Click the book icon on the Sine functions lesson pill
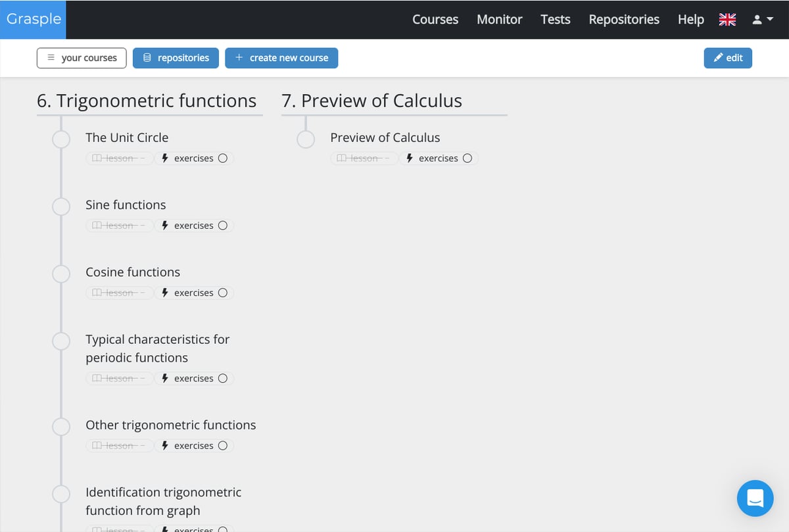Screen dimensions: 789x532 (96, 225)
